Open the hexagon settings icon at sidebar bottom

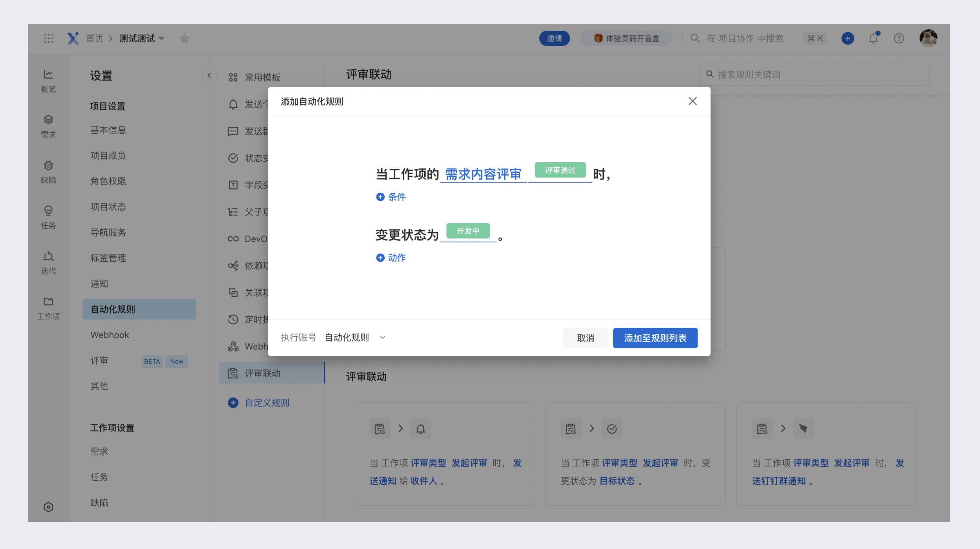coord(48,507)
